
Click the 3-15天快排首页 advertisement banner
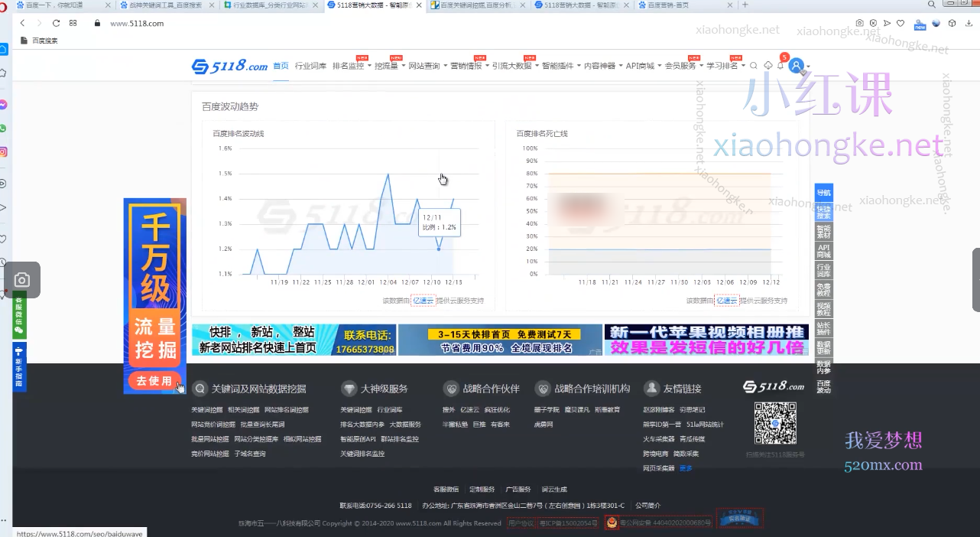pos(500,340)
